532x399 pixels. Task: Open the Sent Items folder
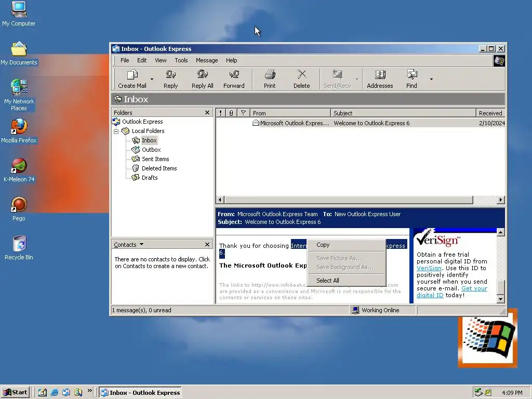pos(155,159)
